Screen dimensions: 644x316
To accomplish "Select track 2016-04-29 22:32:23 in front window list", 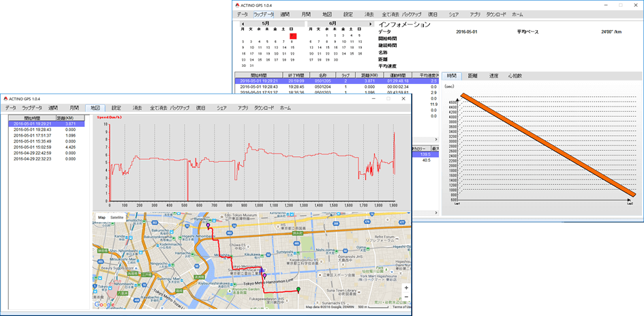I will 46,158.
